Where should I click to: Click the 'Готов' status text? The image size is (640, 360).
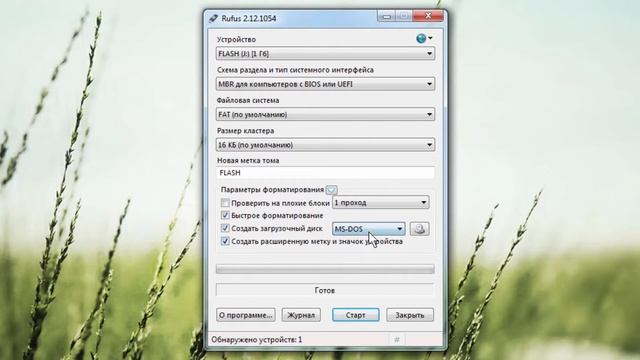point(325,290)
